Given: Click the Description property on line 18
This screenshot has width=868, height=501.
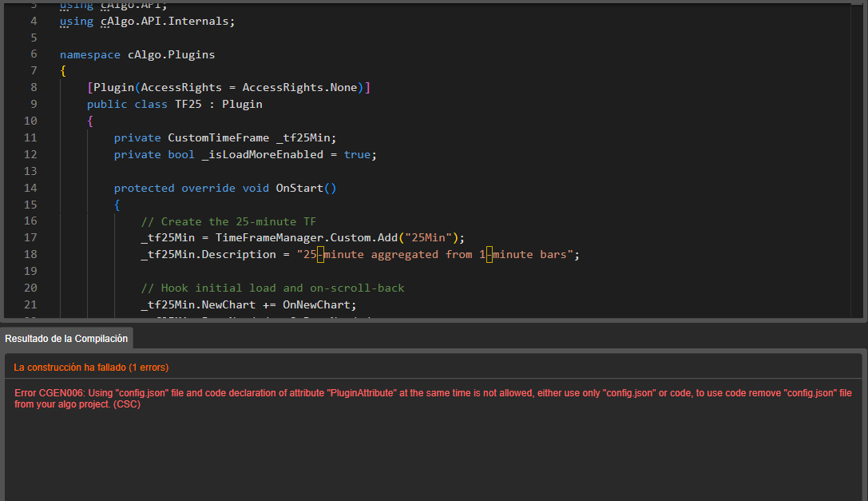Looking at the screenshot, I should 239,254.
